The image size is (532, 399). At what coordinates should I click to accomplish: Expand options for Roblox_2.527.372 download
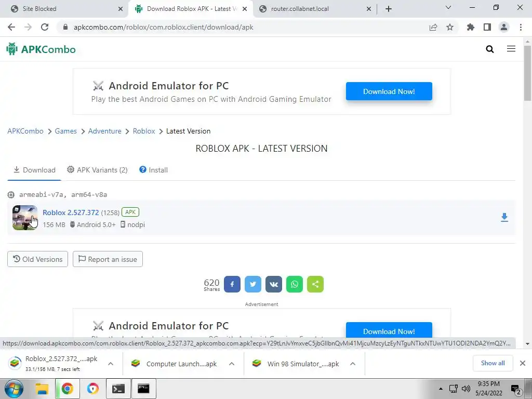click(111, 364)
